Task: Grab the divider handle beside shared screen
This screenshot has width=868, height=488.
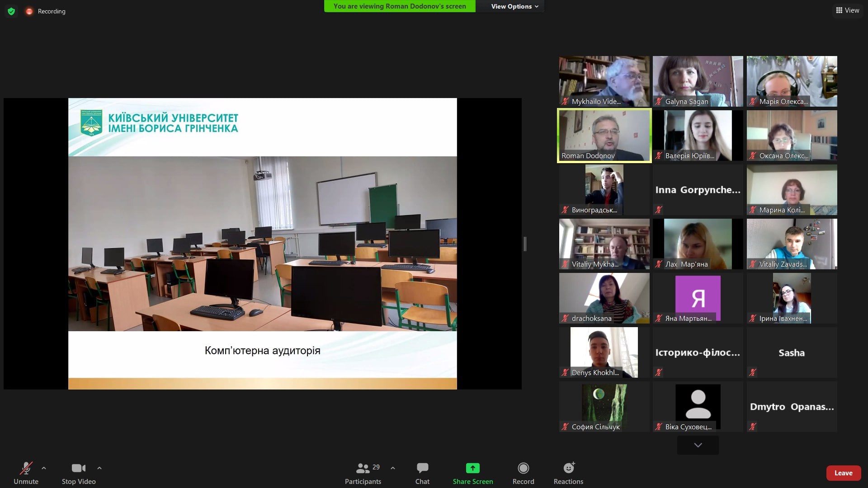Action: 525,244
